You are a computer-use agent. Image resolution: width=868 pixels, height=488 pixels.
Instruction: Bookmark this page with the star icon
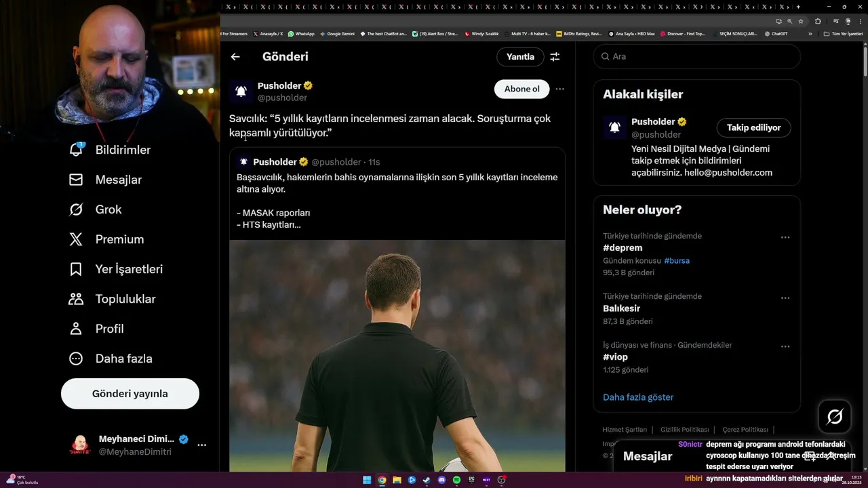[x=801, y=21]
